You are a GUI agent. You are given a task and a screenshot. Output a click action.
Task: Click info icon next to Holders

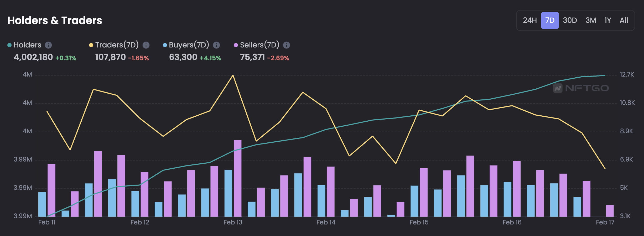click(48, 45)
